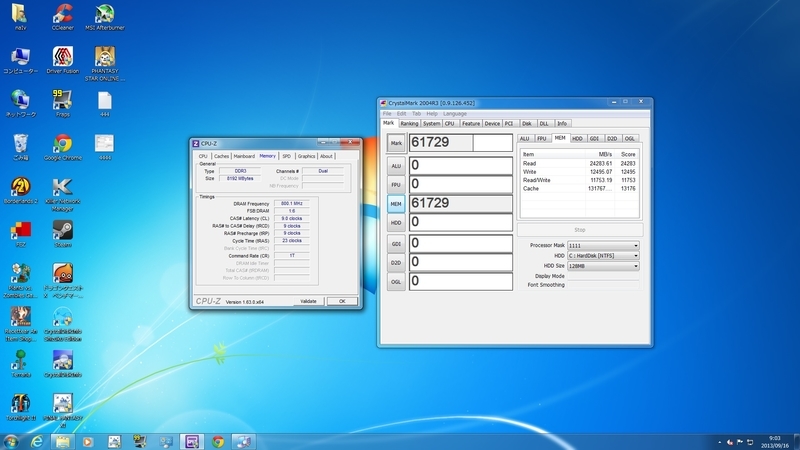The width and height of the screenshot is (800, 450).
Task: Open Killer Network Manager desktop icon
Action: pos(63,194)
